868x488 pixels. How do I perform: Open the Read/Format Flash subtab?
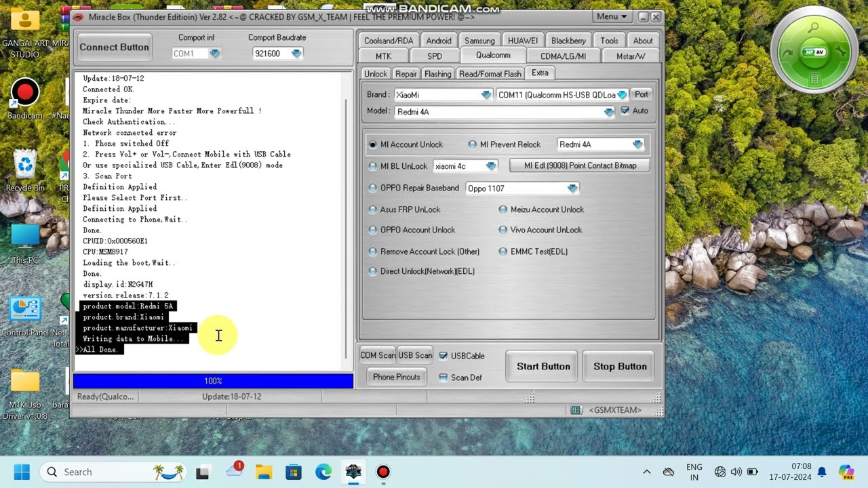tap(490, 74)
